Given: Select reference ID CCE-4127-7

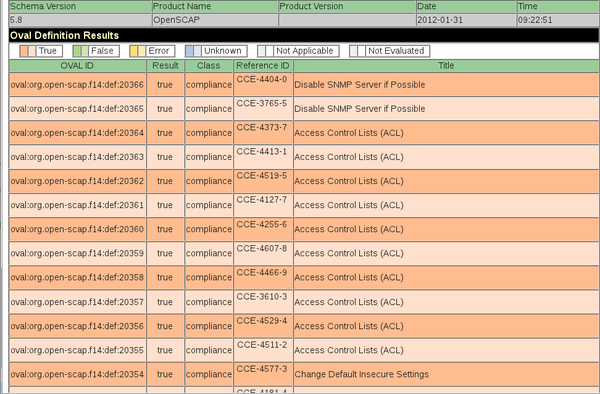Looking at the screenshot, I should (262, 200).
